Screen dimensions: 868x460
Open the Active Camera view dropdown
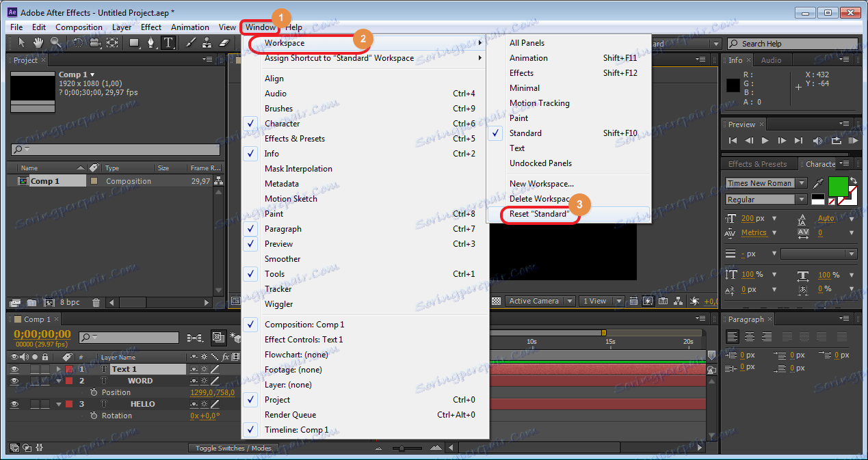pos(540,301)
